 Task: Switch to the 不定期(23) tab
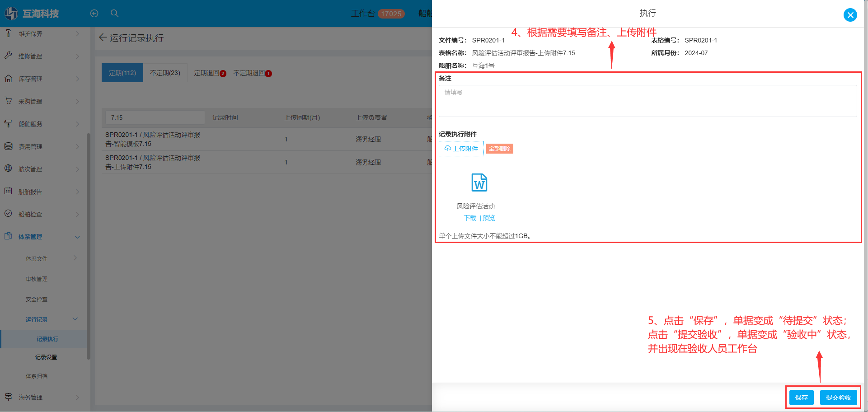[x=165, y=73]
